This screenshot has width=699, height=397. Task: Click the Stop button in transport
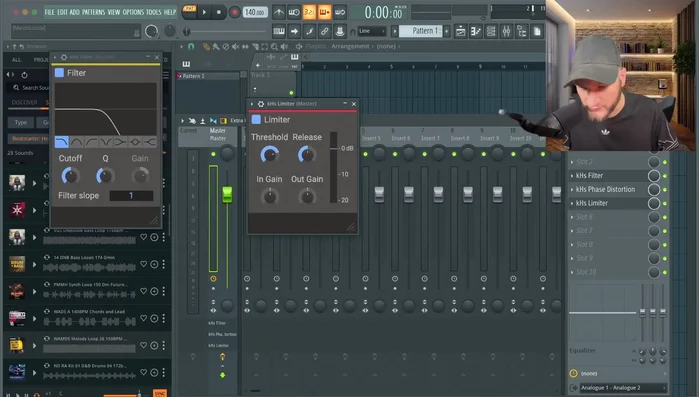coord(218,12)
